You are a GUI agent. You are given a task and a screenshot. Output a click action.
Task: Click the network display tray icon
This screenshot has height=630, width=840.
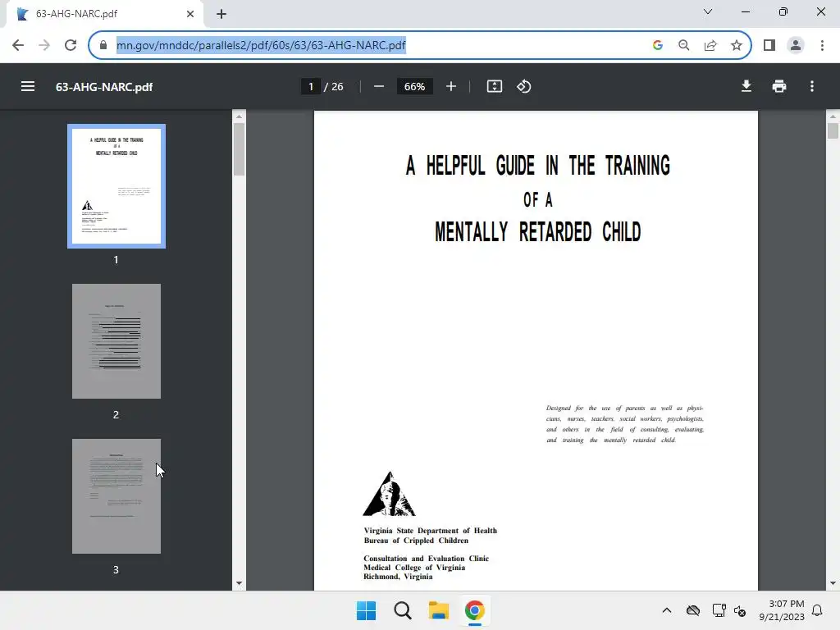(719, 610)
